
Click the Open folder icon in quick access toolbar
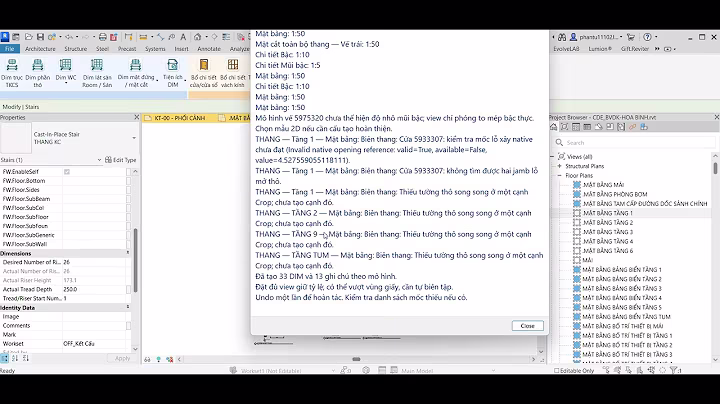[28, 37]
